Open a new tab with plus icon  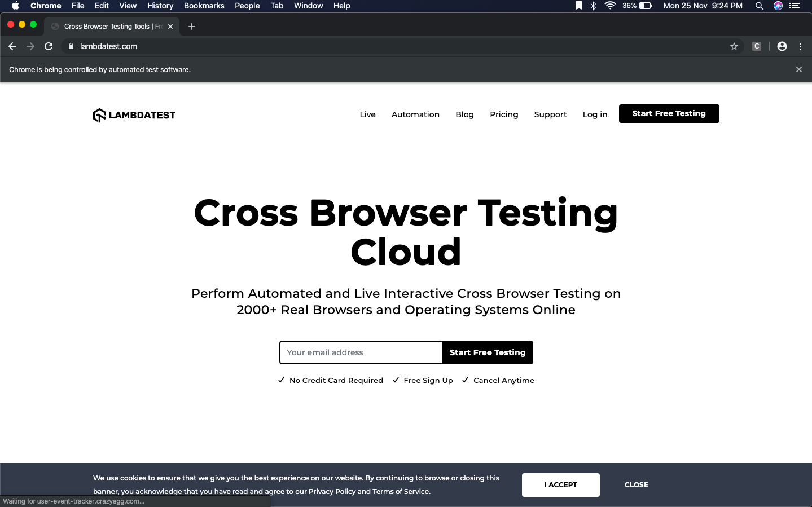192,27
